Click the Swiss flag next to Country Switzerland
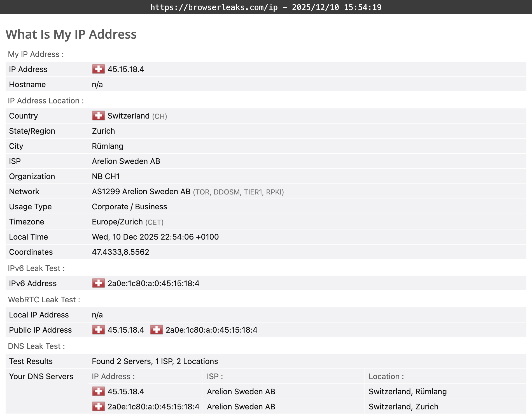The width and height of the screenshot is (532, 415). 99,115
